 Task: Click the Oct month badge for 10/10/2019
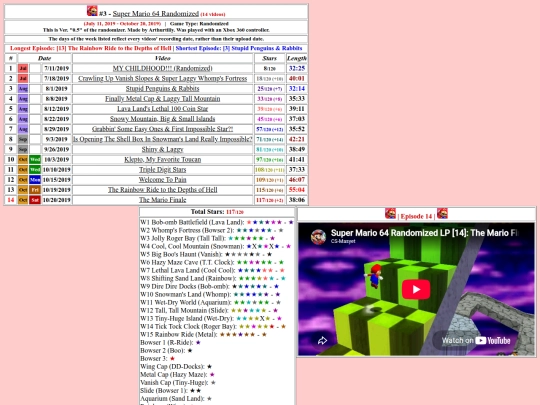(x=23, y=169)
